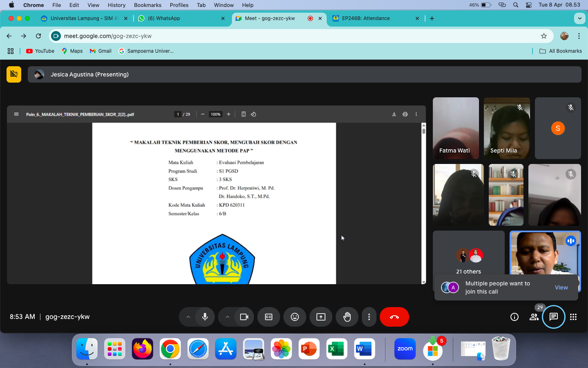This screenshot has width=588, height=368.
Task: Show the participants people list
Action: (x=534, y=317)
